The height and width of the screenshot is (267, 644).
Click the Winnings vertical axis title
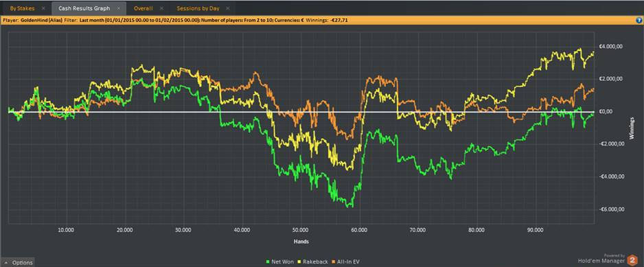632,128
